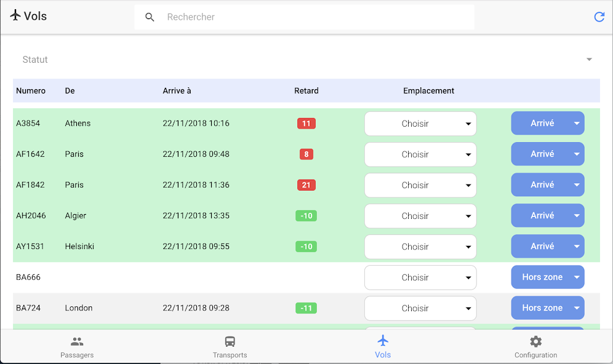Click the red delay badge for flight A3854
This screenshot has width=613, height=364.
click(x=306, y=124)
